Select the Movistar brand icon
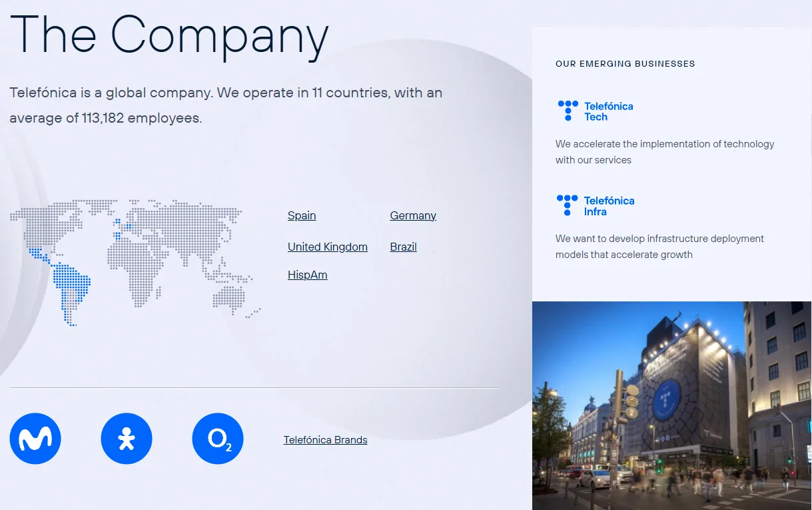Screen dimensions: 812x510 (x=35, y=438)
